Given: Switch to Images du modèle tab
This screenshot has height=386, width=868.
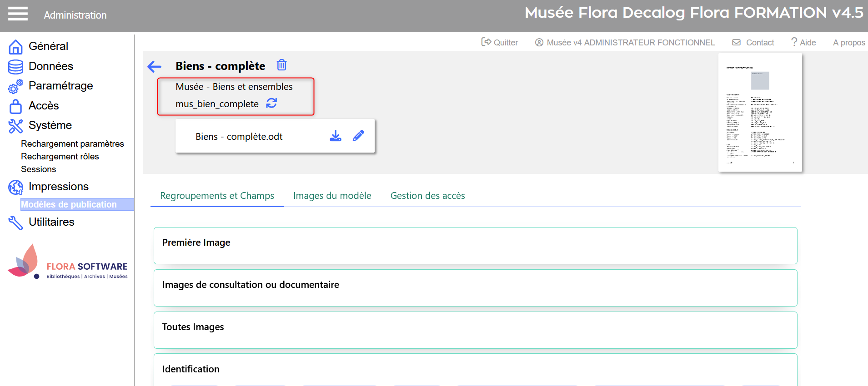Looking at the screenshot, I should point(332,196).
